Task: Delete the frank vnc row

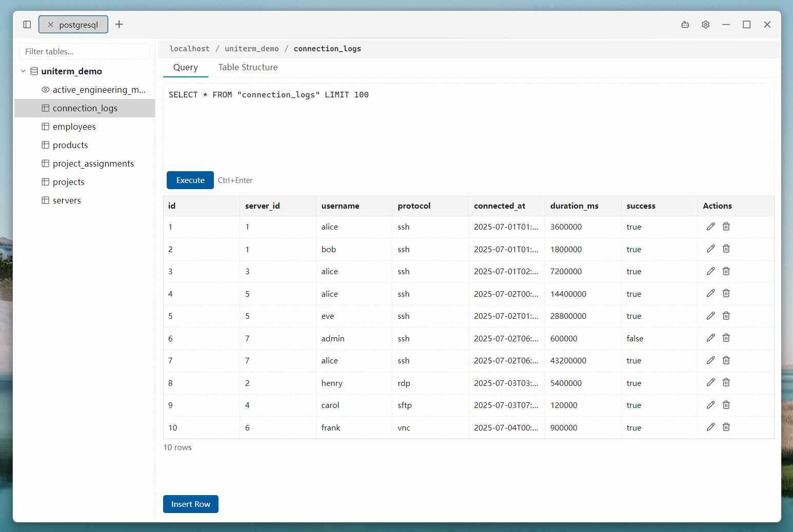Action: click(x=726, y=427)
